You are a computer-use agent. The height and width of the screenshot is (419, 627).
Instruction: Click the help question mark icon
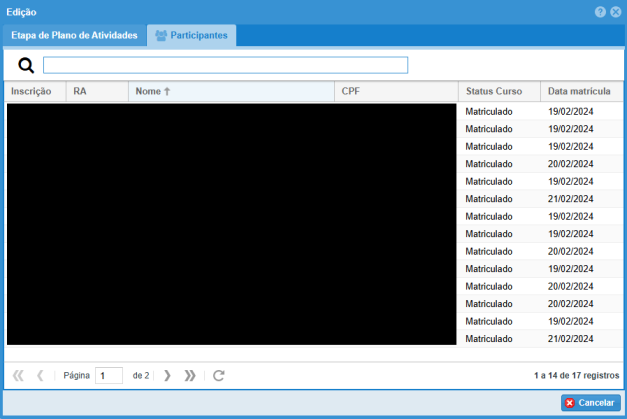pyautogui.click(x=600, y=11)
